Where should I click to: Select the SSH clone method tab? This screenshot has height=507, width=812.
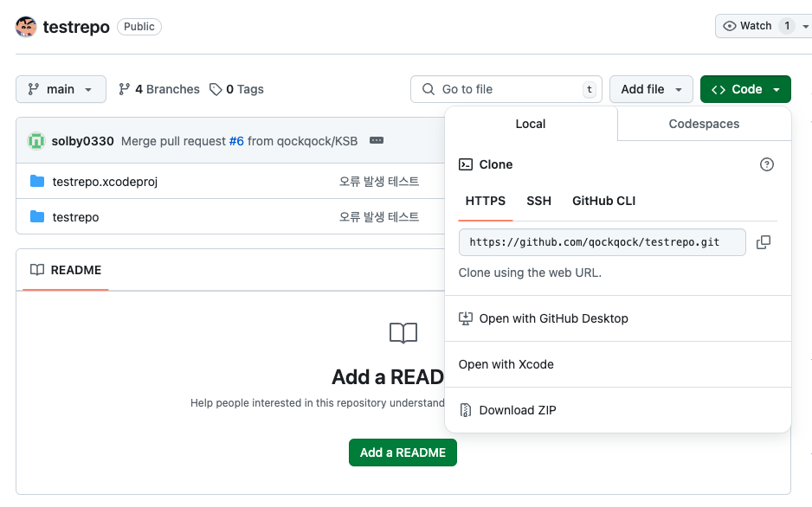tap(538, 201)
